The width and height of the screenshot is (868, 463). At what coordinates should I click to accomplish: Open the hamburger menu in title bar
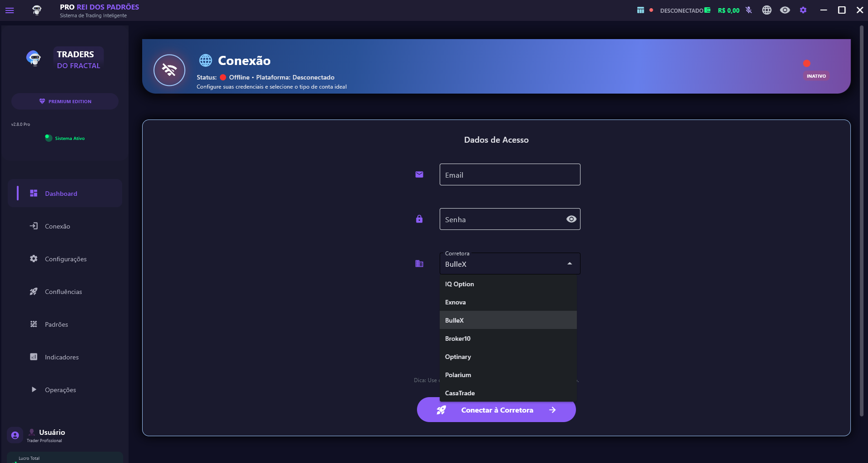point(10,10)
